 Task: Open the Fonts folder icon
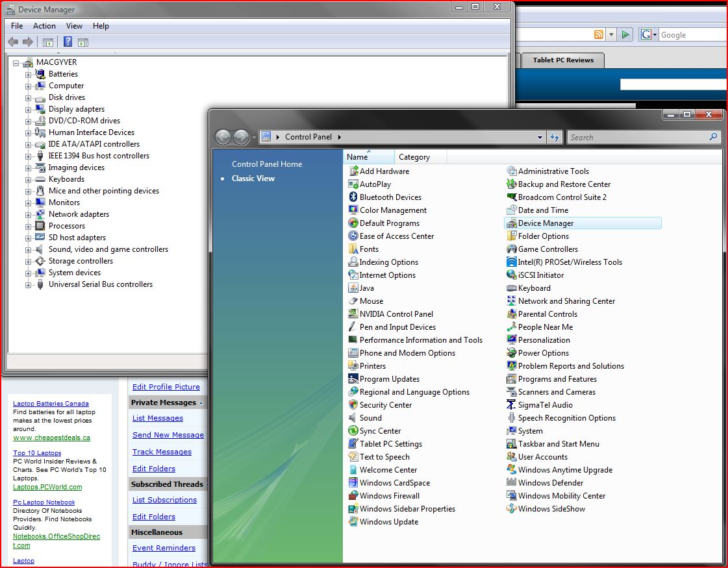pos(353,249)
